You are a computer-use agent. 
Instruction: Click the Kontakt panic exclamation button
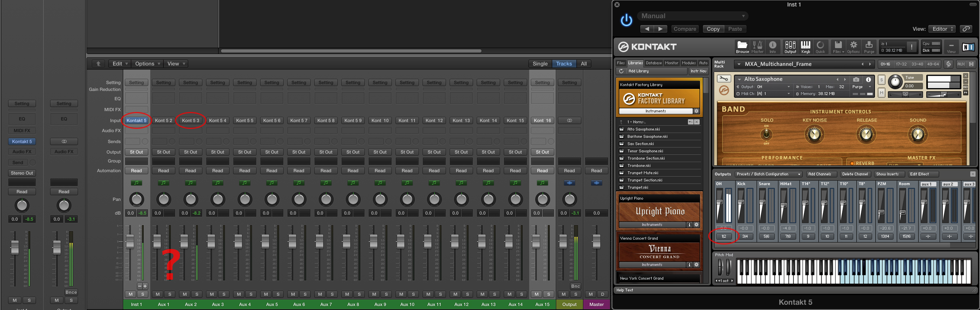(912, 47)
